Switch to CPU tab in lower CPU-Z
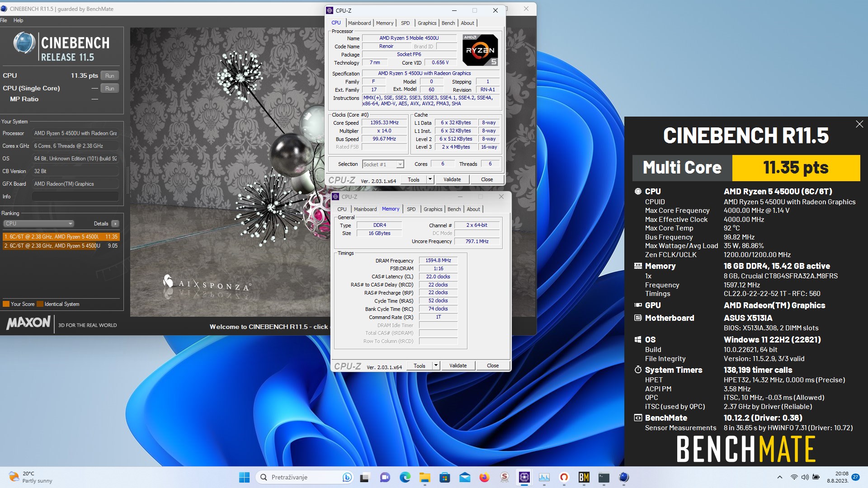This screenshot has width=868, height=488. pos(342,209)
